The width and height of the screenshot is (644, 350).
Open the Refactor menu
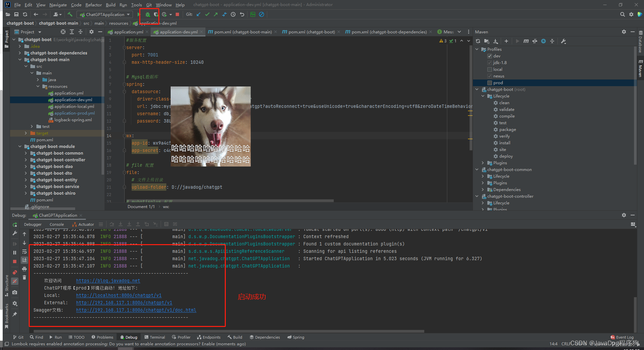pos(94,5)
